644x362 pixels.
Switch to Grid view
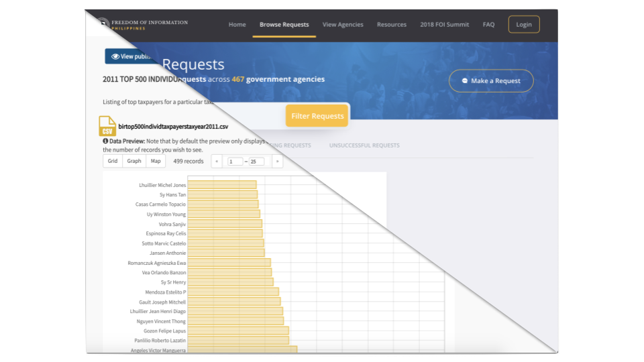113,162
